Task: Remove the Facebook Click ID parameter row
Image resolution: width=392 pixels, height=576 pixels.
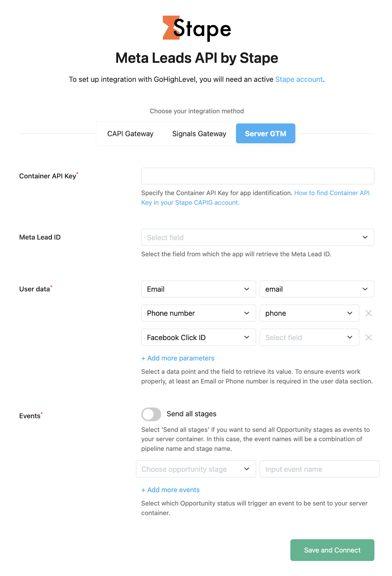Action: 368,337
